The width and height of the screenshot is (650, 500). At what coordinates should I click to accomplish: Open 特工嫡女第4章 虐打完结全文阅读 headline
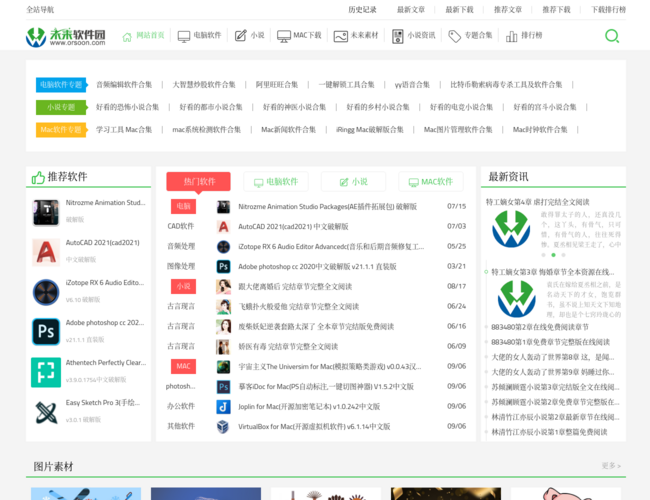click(x=538, y=202)
